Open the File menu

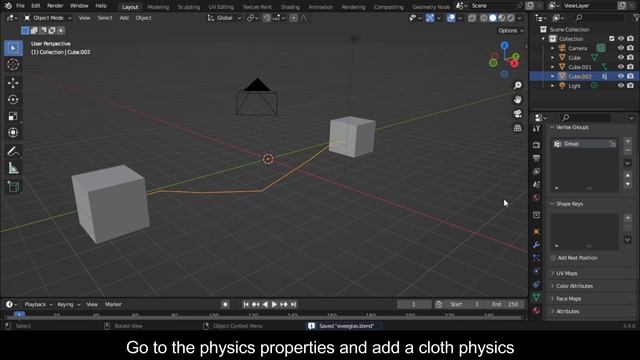pos(20,6)
